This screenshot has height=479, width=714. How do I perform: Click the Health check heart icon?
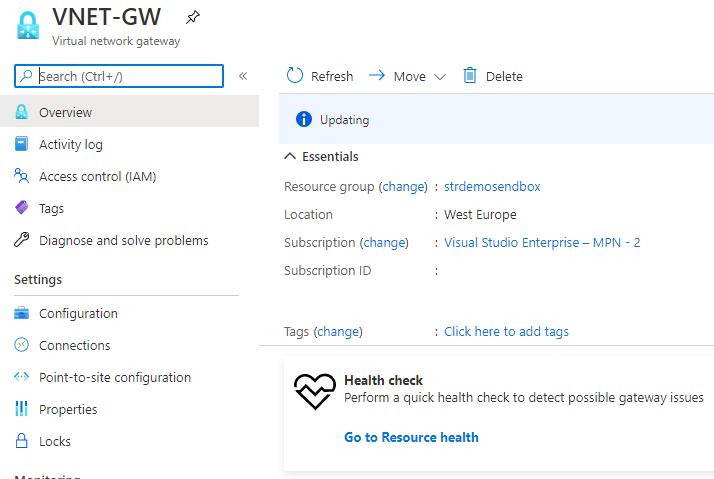pyautogui.click(x=315, y=391)
